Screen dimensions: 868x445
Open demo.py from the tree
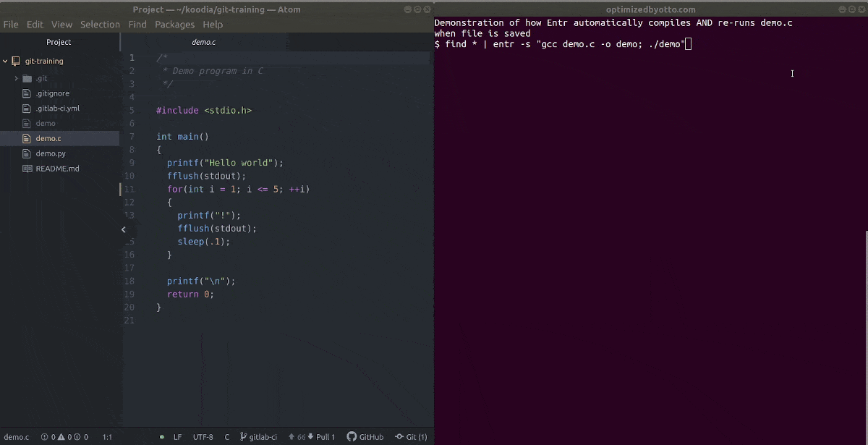coord(51,153)
